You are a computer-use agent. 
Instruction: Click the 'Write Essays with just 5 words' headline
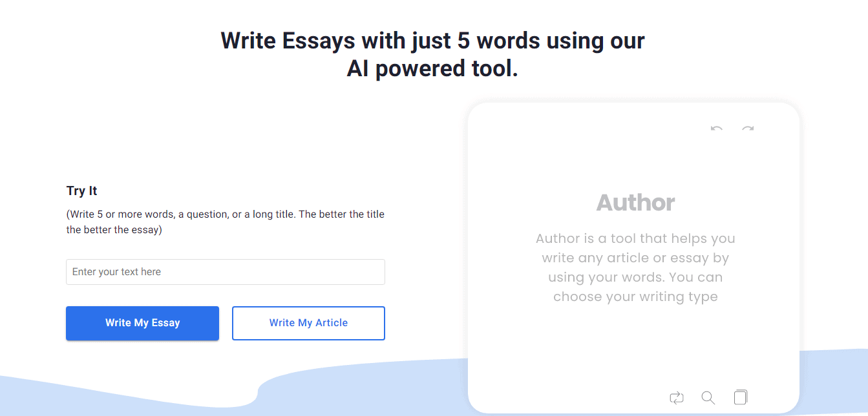point(433,41)
